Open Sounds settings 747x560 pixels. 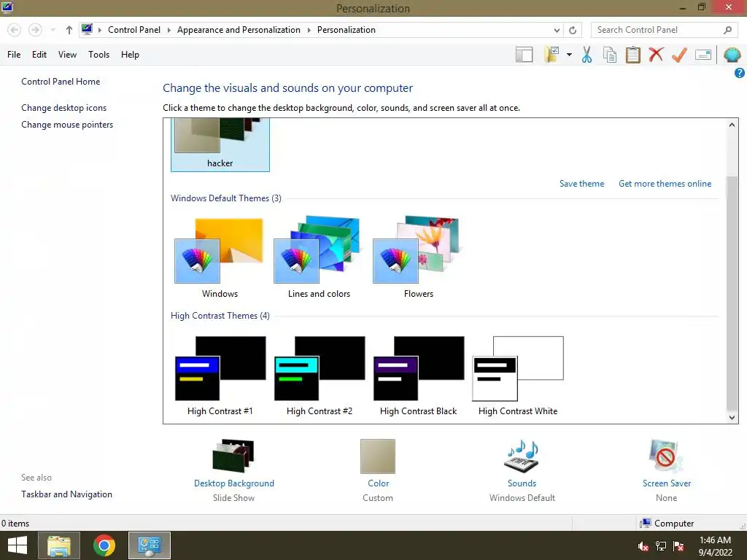tap(522, 470)
